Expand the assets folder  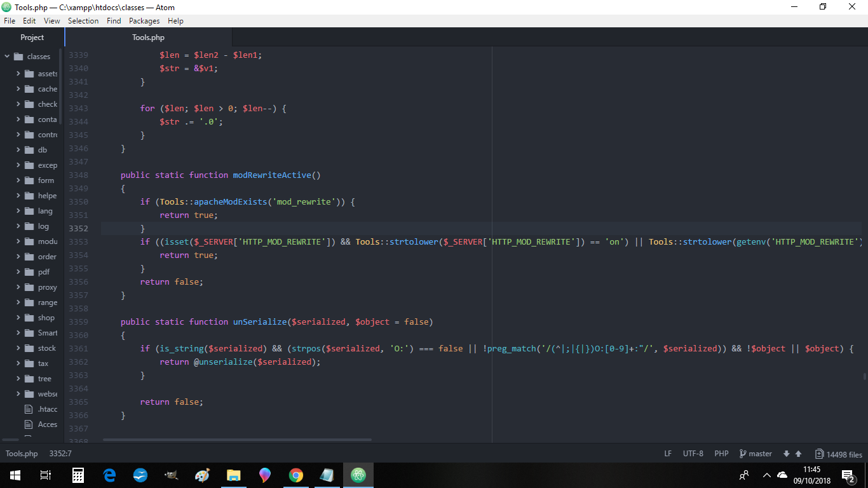[x=18, y=74]
